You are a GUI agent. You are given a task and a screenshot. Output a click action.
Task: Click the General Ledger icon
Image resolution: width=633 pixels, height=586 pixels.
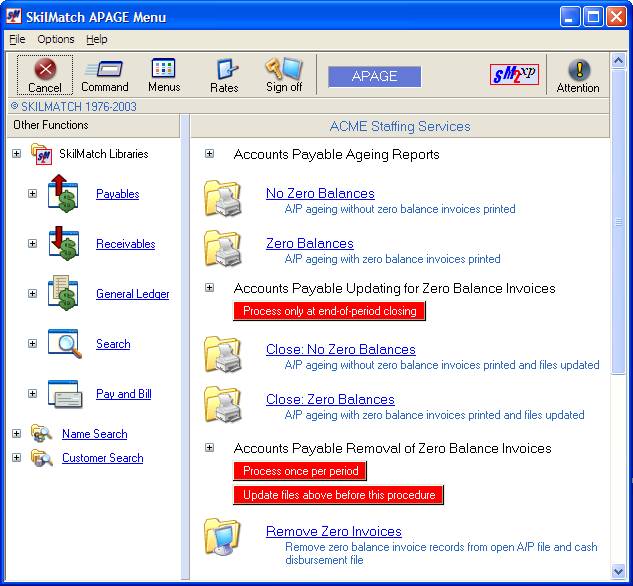tap(63, 293)
